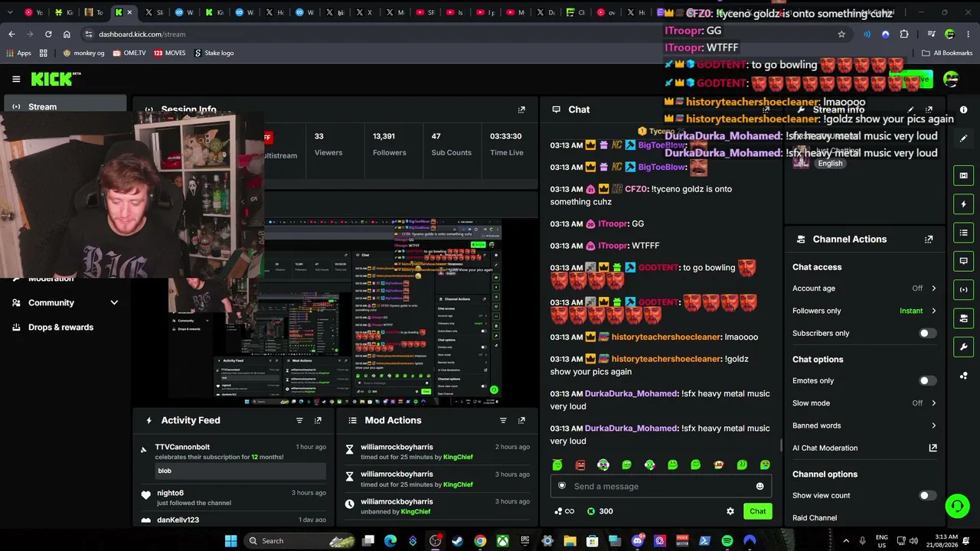
Task: Pop out the Activity Feed panel
Action: pyautogui.click(x=318, y=420)
